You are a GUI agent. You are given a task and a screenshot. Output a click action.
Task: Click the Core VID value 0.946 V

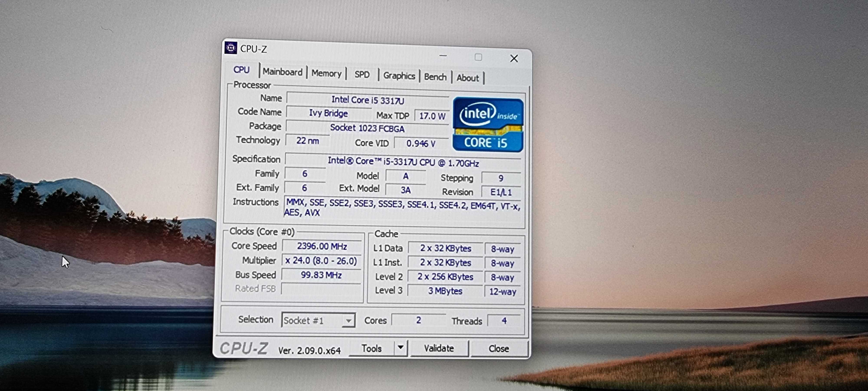(421, 144)
